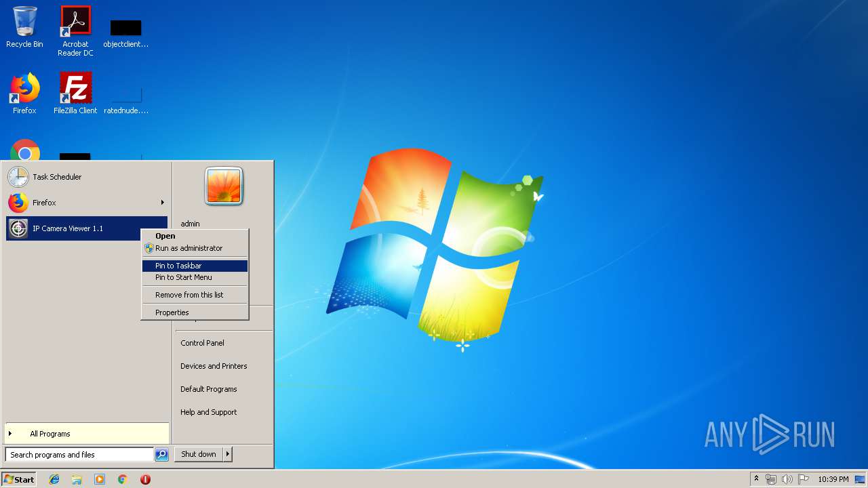Choose Remove from this list
Screen dimensions: 868x488
(x=195, y=295)
